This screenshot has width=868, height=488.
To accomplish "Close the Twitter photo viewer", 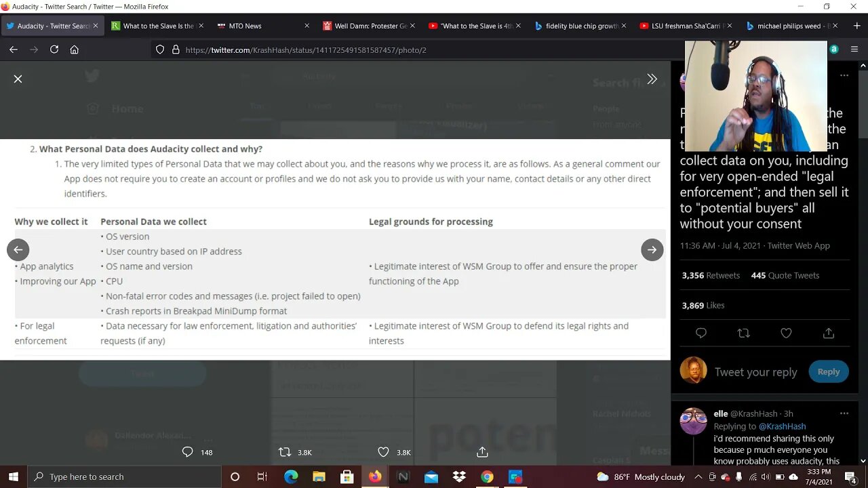I will [x=18, y=79].
